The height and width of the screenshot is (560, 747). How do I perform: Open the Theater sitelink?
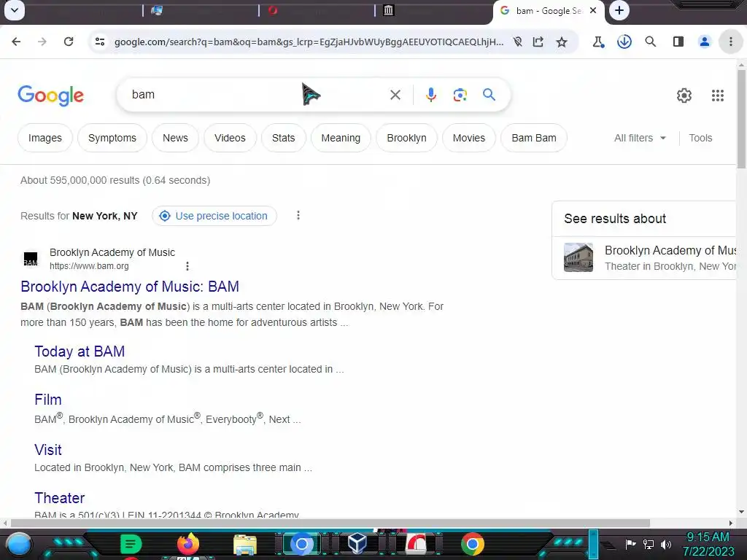click(x=60, y=498)
